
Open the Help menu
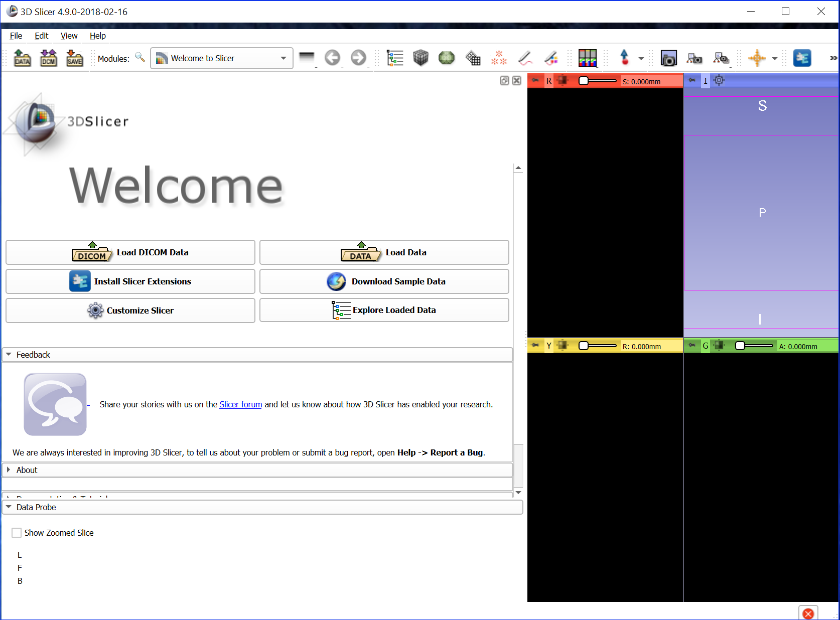click(97, 36)
